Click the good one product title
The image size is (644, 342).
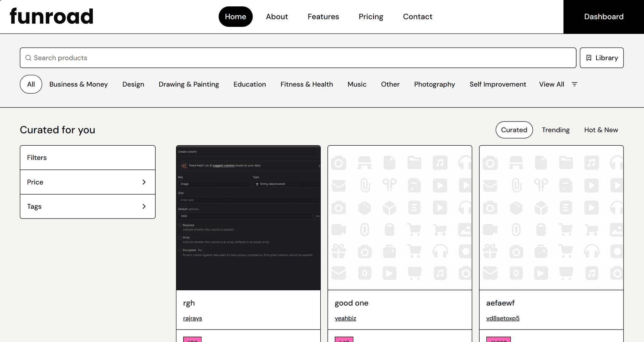click(x=352, y=303)
